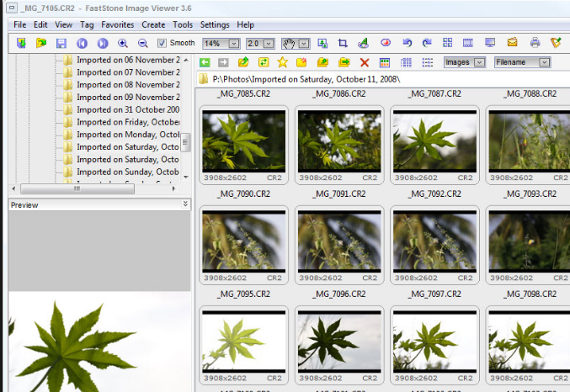This screenshot has height=392, width=570.
Task: Open the 14% zoom dropdown
Action: point(234,44)
